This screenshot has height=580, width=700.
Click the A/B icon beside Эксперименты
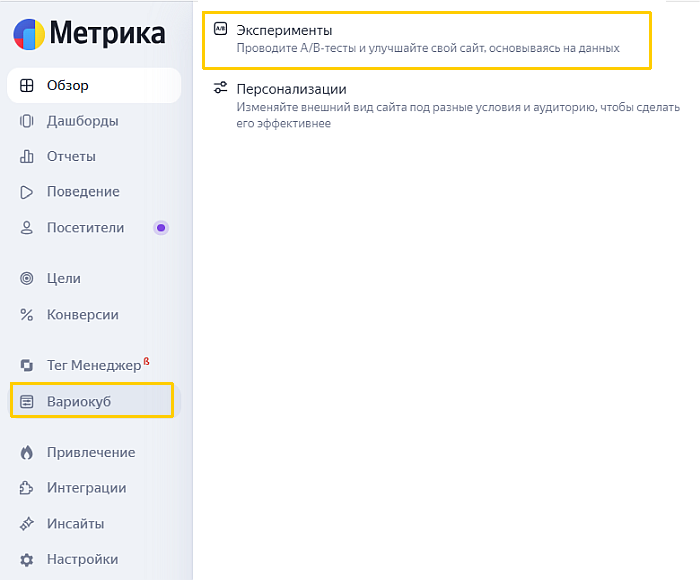[x=221, y=29]
